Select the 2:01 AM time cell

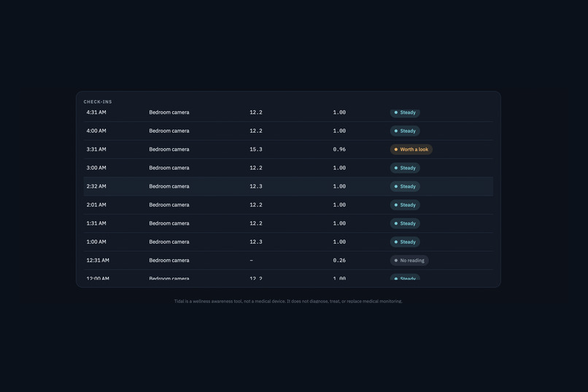pos(96,205)
